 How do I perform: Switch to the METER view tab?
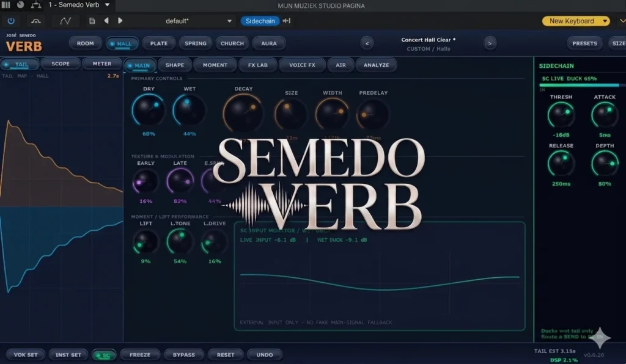pyautogui.click(x=102, y=64)
